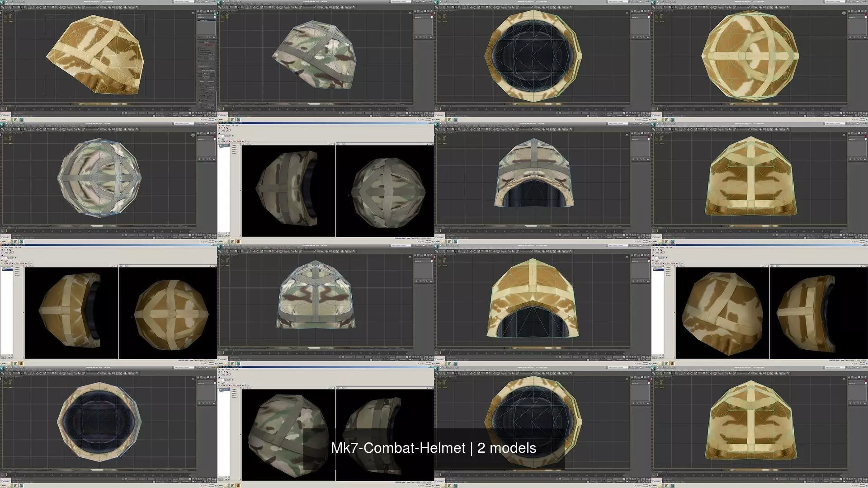Select Move tool above tilted desert helmet viewport
The height and width of the screenshot is (488, 868).
point(37,7)
